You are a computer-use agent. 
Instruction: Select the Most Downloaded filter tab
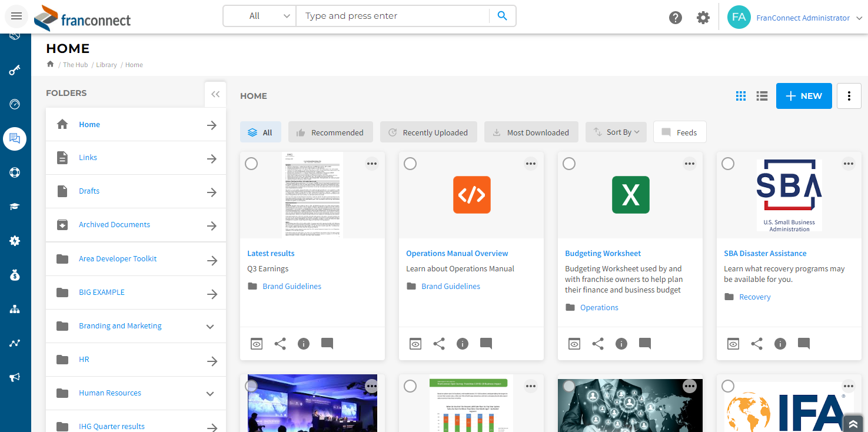point(531,132)
